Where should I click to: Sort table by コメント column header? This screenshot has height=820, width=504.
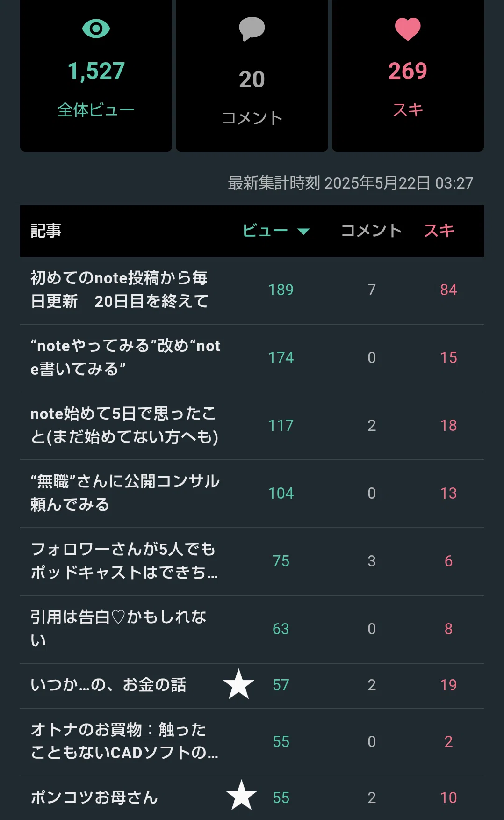pos(372,231)
